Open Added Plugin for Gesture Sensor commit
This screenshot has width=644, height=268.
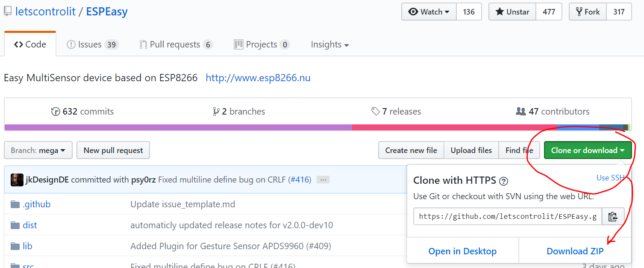click(231, 246)
